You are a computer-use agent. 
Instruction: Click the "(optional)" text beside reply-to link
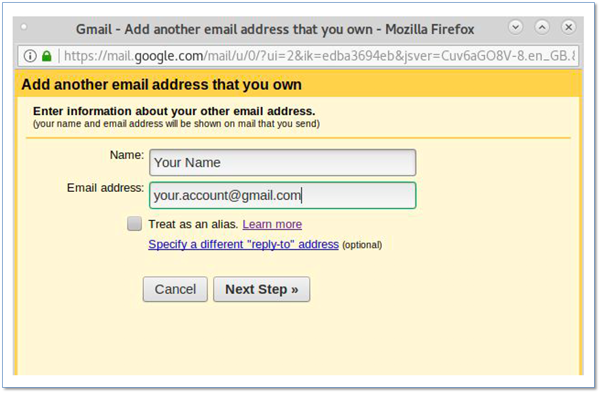coord(362,245)
